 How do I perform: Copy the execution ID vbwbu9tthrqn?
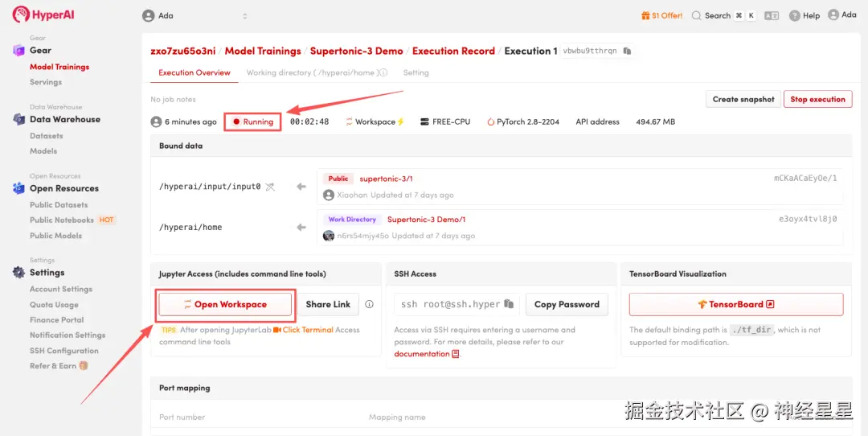[x=627, y=51]
